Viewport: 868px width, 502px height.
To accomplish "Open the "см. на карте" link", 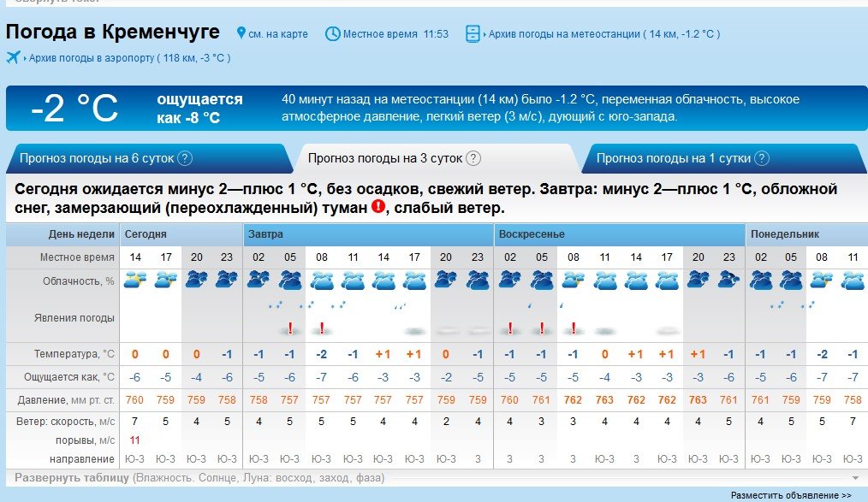I will [x=278, y=35].
